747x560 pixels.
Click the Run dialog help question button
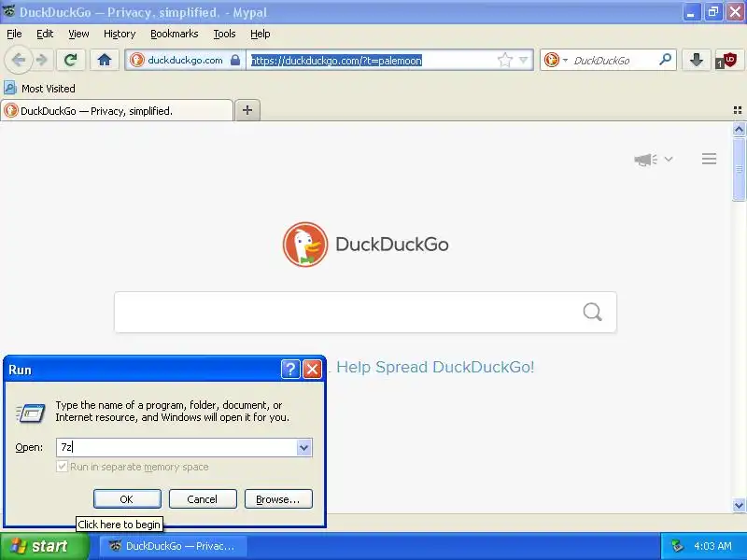(290, 369)
